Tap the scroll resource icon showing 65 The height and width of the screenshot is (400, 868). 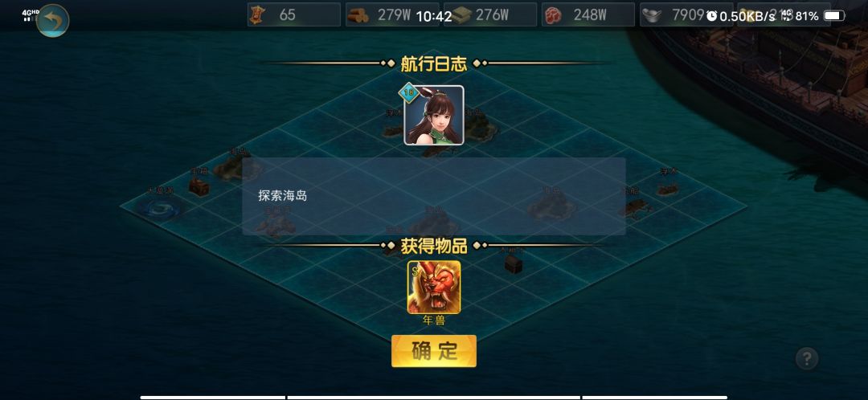[x=257, y=15]
